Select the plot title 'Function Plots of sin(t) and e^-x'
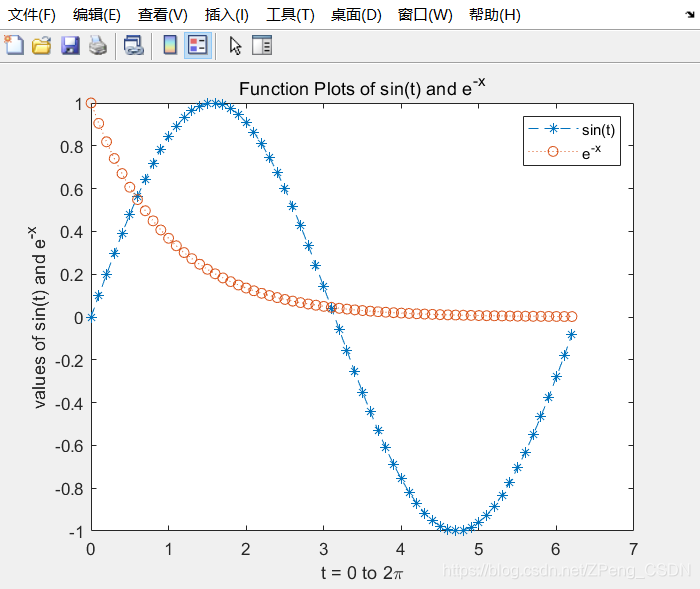This screenshot has height=589, width=700. click(362, 88)
